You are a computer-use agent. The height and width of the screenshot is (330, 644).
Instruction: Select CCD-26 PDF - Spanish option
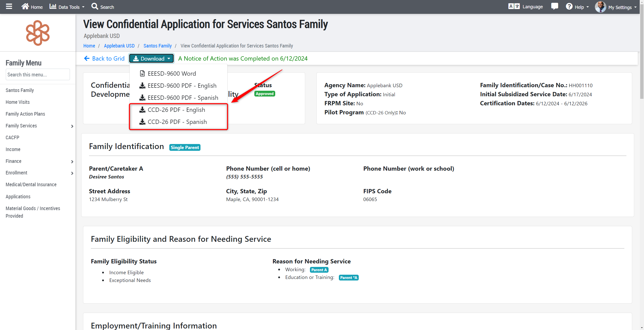[x=177, y=122]
